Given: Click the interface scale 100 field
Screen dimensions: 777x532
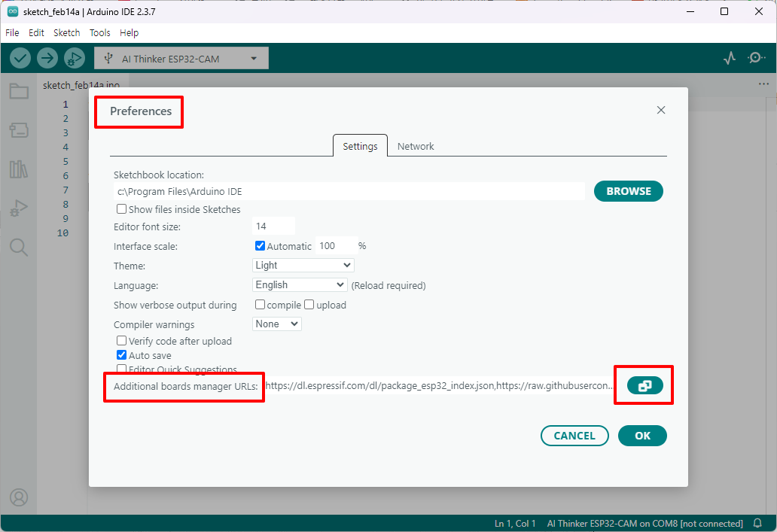Looking at the screenshot, I should pos(337,246).
